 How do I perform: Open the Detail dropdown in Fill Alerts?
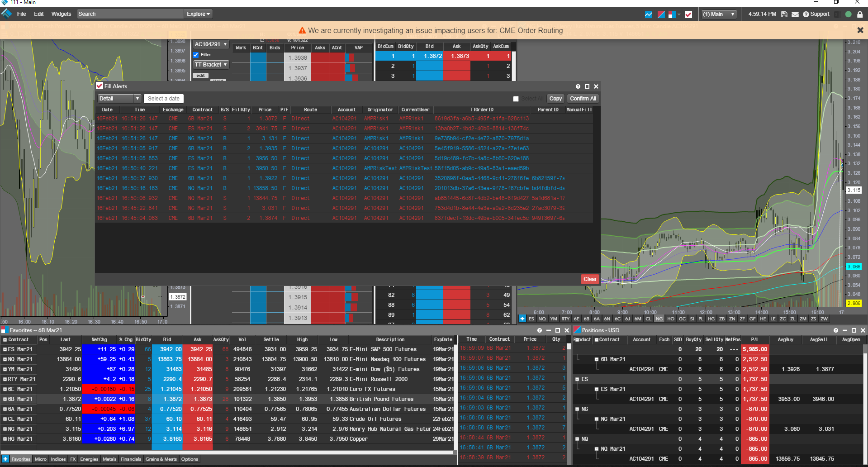pos(120,99)
